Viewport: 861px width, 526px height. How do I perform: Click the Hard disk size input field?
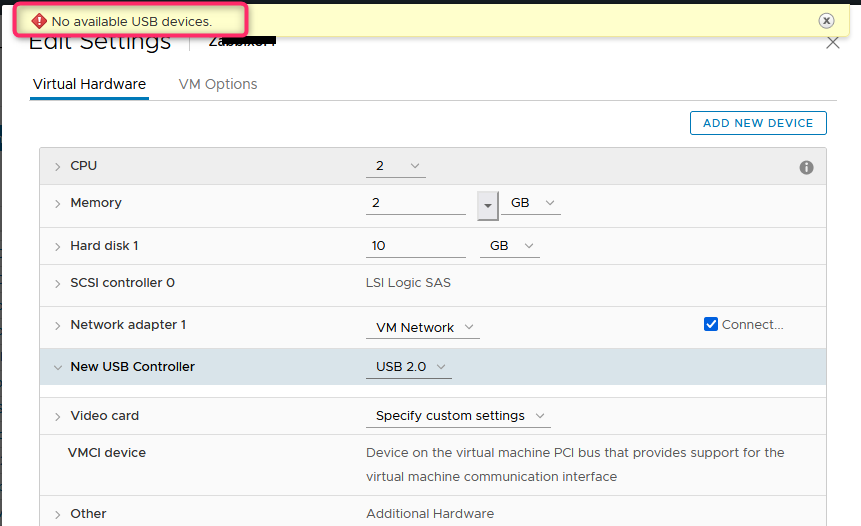click(416, 246)
